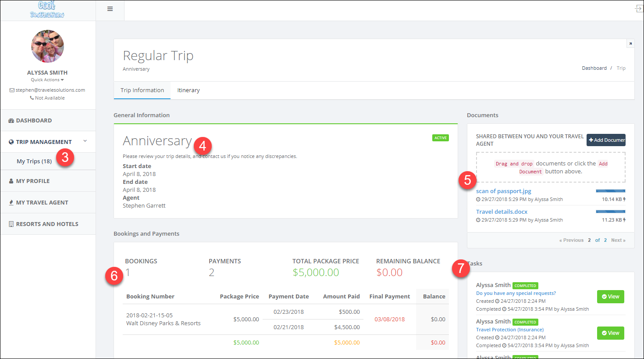Viewport: 644px width, 359px height.
Task: Select the Trip Information tab
Action: click(x=142, y=90)
